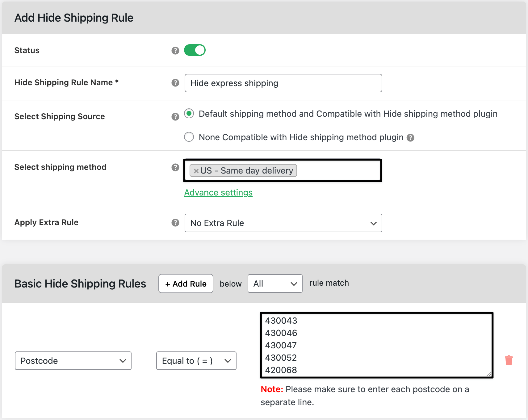Screen dimensions: 528x420
Task: Click the Add Rule button
Action: click(186, 283)
